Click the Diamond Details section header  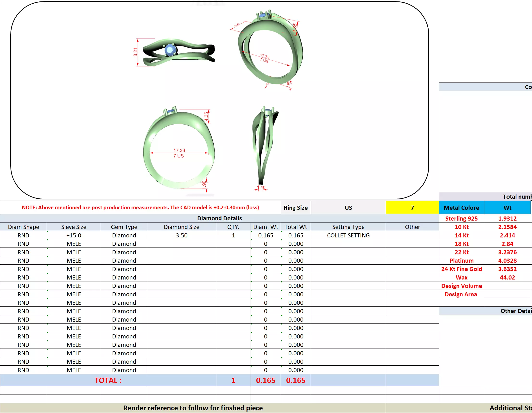tap(219, 218)
